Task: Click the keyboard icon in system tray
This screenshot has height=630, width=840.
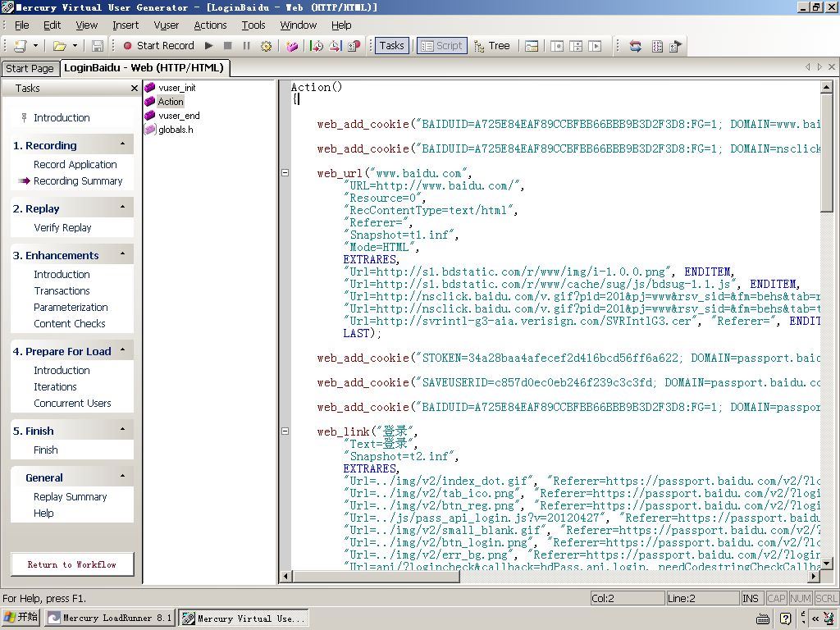Action: [x=762, y=619]
